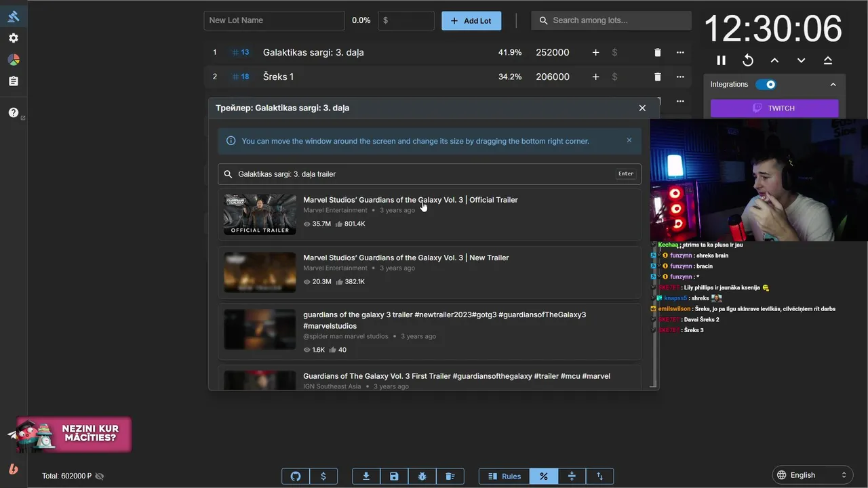Focus the New Lot Name field
868x488 pixels.
coord(274,20)
